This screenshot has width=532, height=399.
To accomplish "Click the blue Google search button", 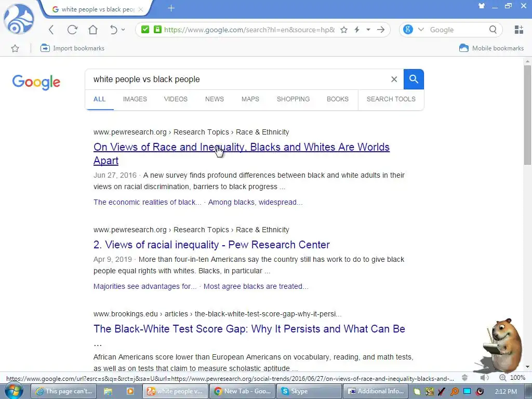I will [x=414, y=79].
